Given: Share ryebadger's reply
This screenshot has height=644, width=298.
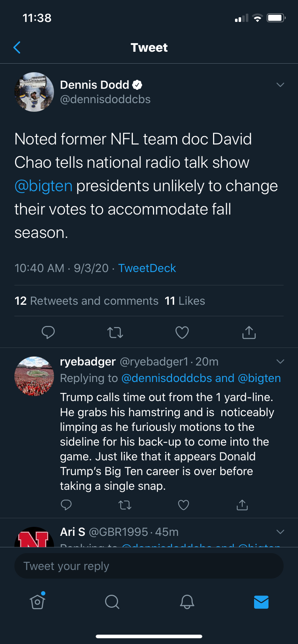Looking at the screenshot, I should click(242, 505).
